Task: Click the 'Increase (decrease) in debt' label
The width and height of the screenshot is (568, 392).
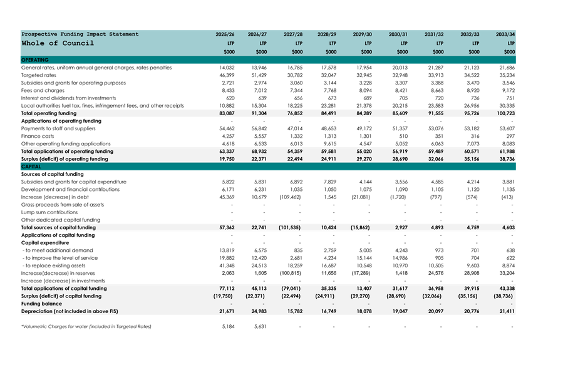Action: click(x=55, y=197)
